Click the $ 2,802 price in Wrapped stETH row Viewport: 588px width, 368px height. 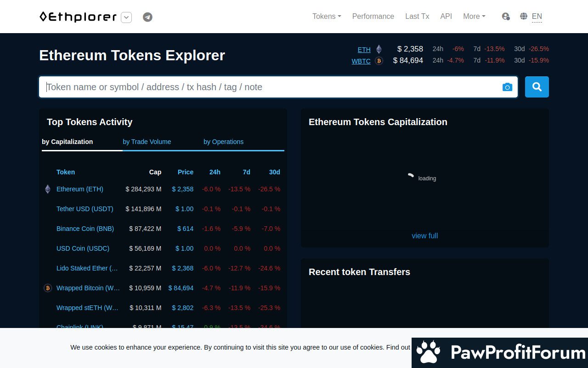183,308
